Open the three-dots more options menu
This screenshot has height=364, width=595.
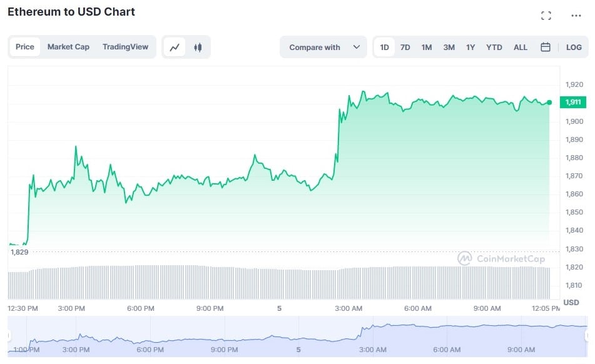(576, 16)
